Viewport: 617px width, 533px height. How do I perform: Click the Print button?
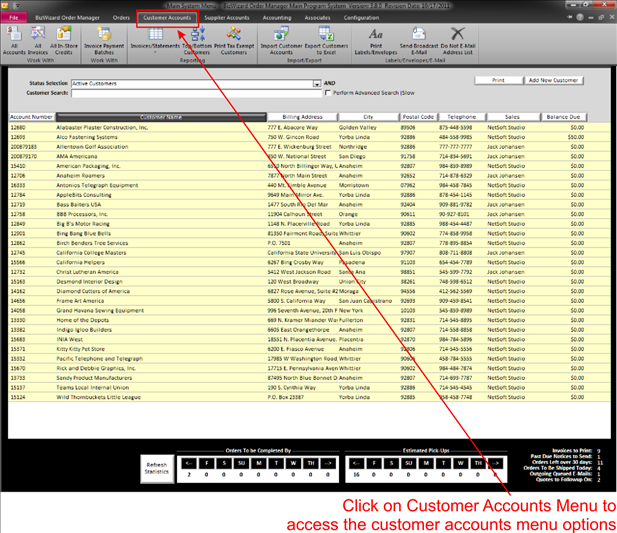click(498, 80)
